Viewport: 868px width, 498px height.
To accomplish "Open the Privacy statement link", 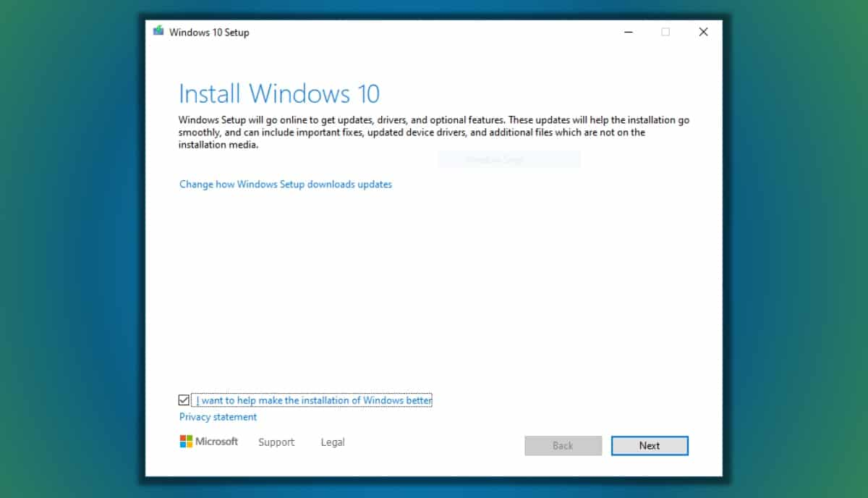I will [218, 417].
